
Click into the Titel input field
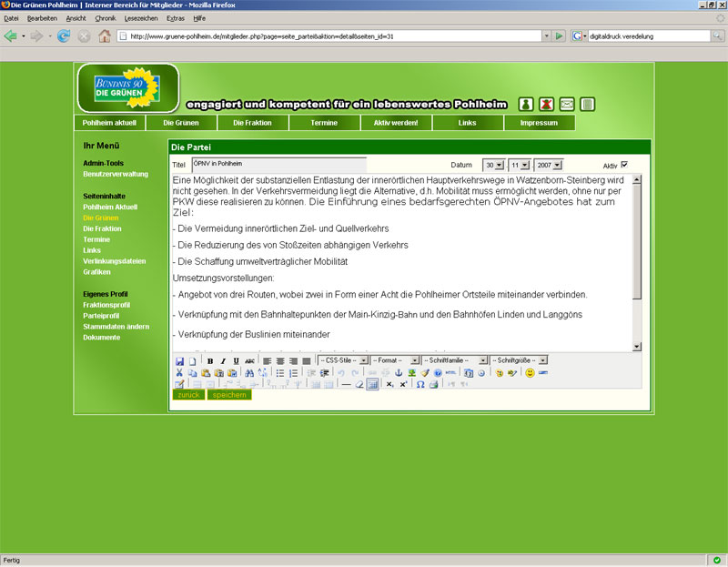click(x=278, y=165)
